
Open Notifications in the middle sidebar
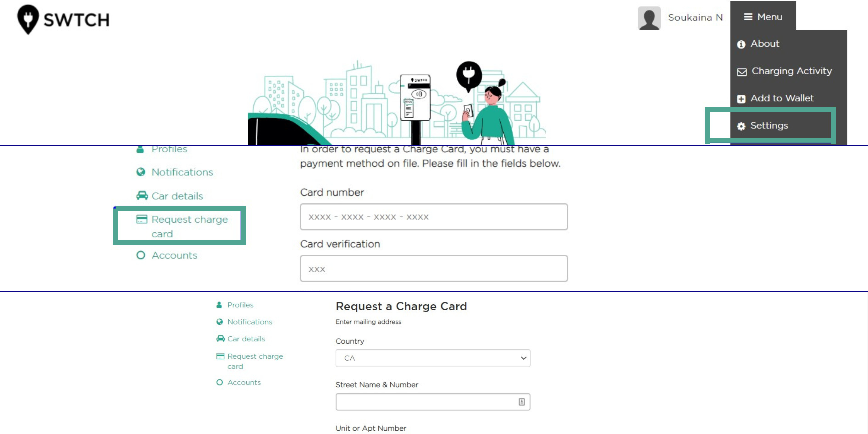pos(182,172)
